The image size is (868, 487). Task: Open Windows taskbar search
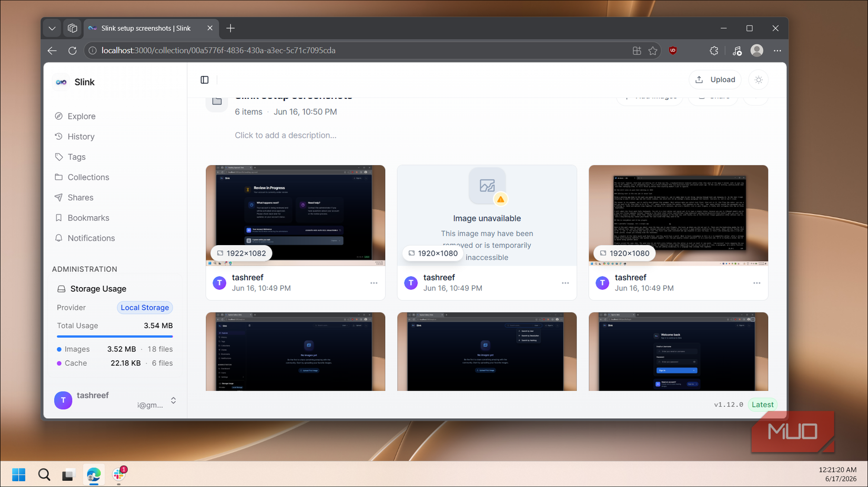click(44, 475)
